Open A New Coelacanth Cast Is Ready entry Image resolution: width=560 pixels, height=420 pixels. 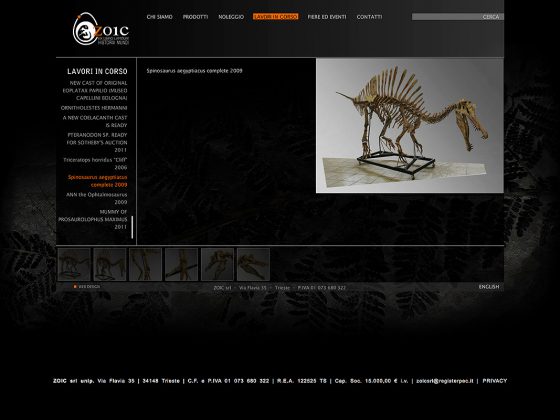tap(95, 121)
